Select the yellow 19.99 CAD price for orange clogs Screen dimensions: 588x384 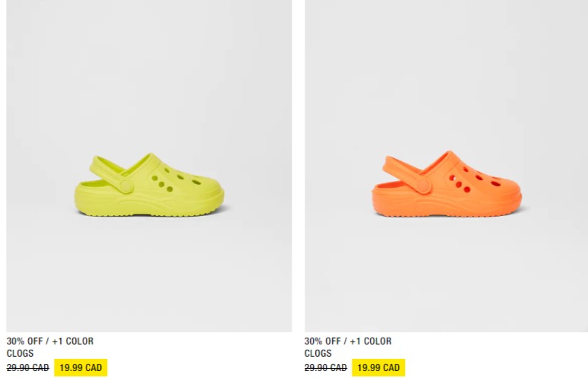378,367
